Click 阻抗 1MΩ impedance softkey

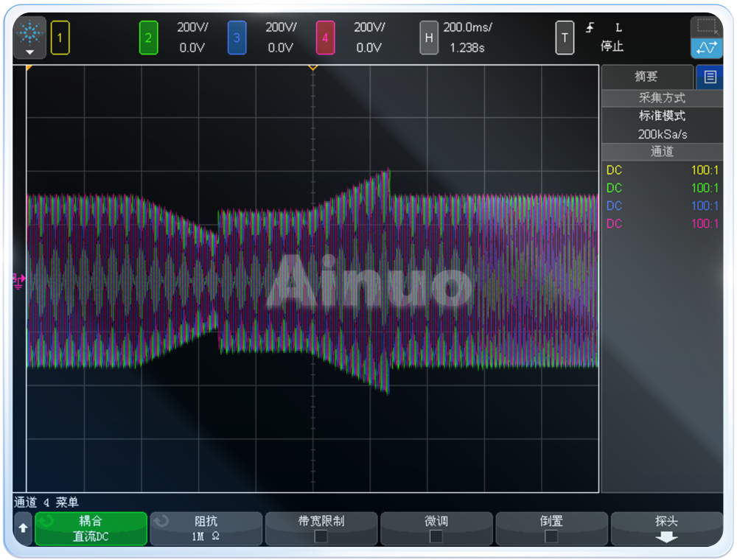click(206, 528)
